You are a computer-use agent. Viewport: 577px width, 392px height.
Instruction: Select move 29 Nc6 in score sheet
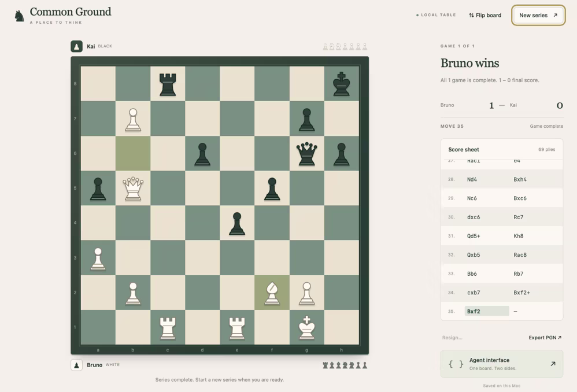coord(472,198)
